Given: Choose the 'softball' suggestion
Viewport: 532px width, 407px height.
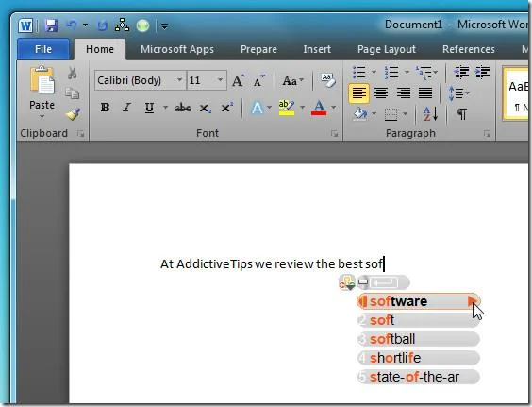Looking at the screenshot, I should coord(419,339).
